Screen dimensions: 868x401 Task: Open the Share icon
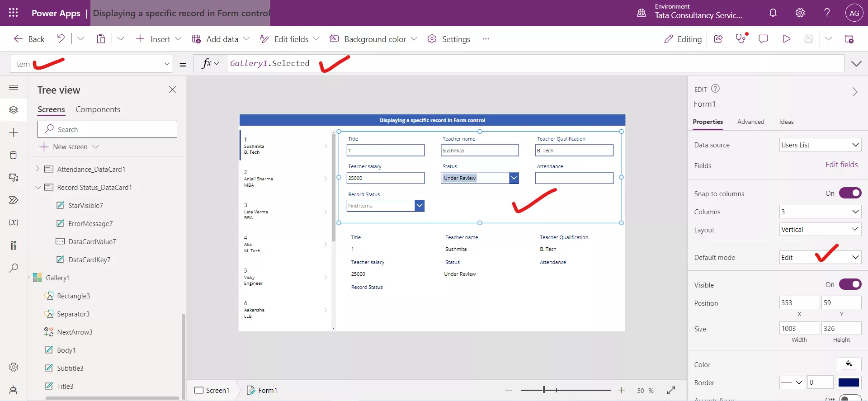tap(718, 39)
